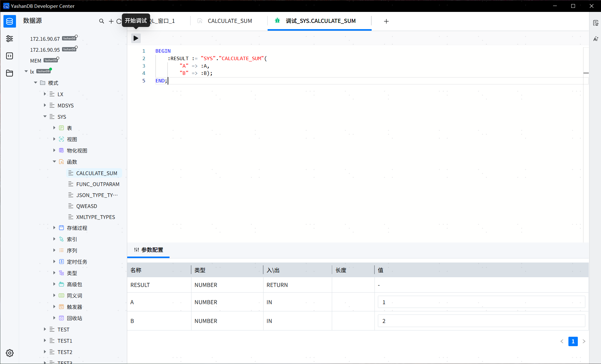601x364 pixels.
Task: Search data sources with the magnifier icon
Action: [102, 21]
